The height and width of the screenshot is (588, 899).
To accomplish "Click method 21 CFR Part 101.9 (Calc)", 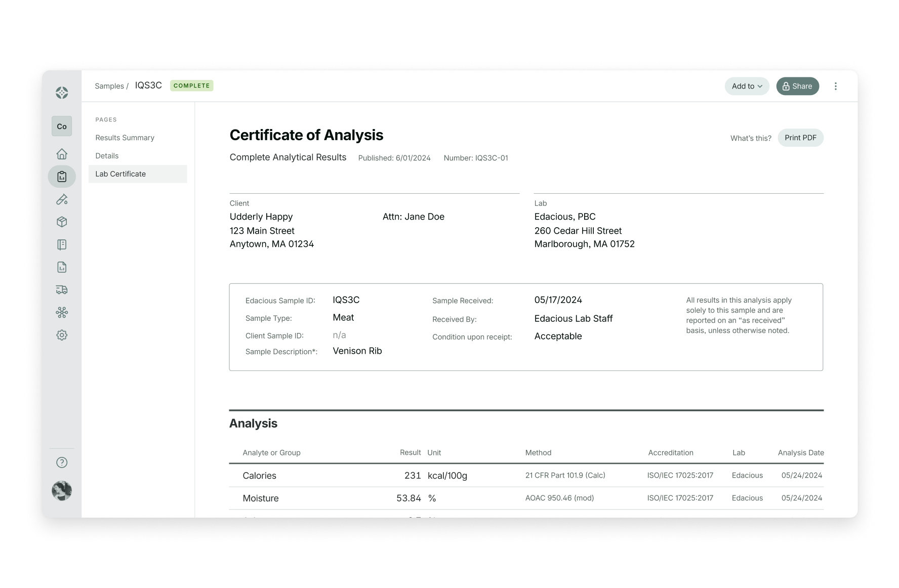I will coord(565,475).
